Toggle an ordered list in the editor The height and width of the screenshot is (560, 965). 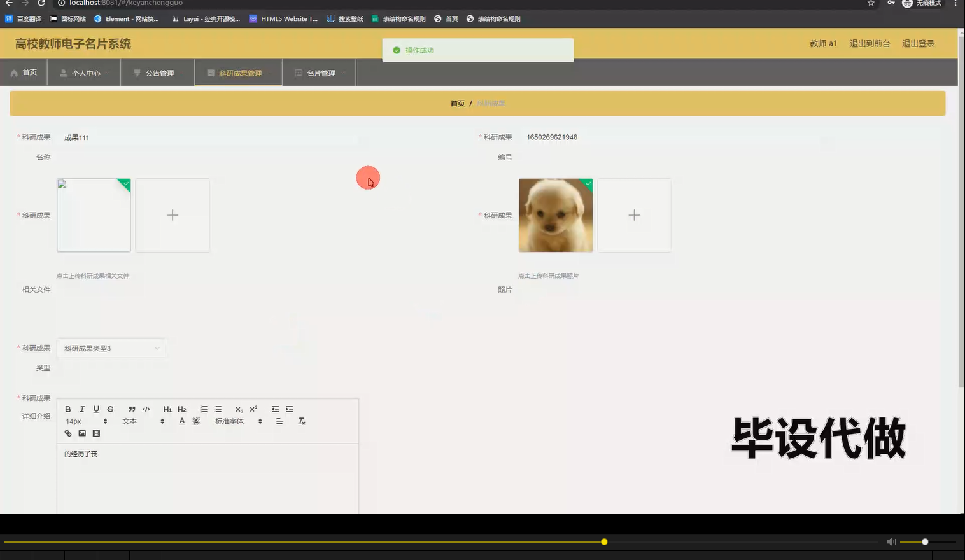pos(204,409)
